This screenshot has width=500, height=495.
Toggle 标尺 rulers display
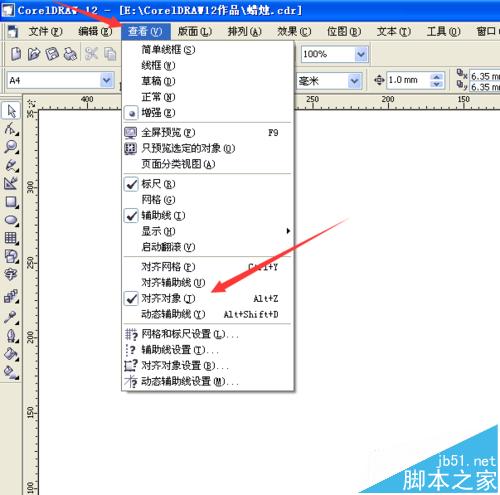click(208, 184)
